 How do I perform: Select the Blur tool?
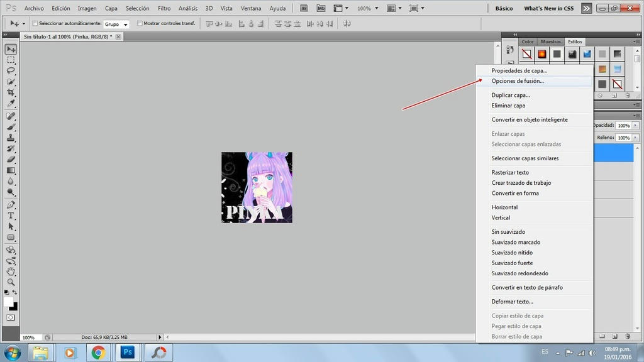(x=11, y=181)
